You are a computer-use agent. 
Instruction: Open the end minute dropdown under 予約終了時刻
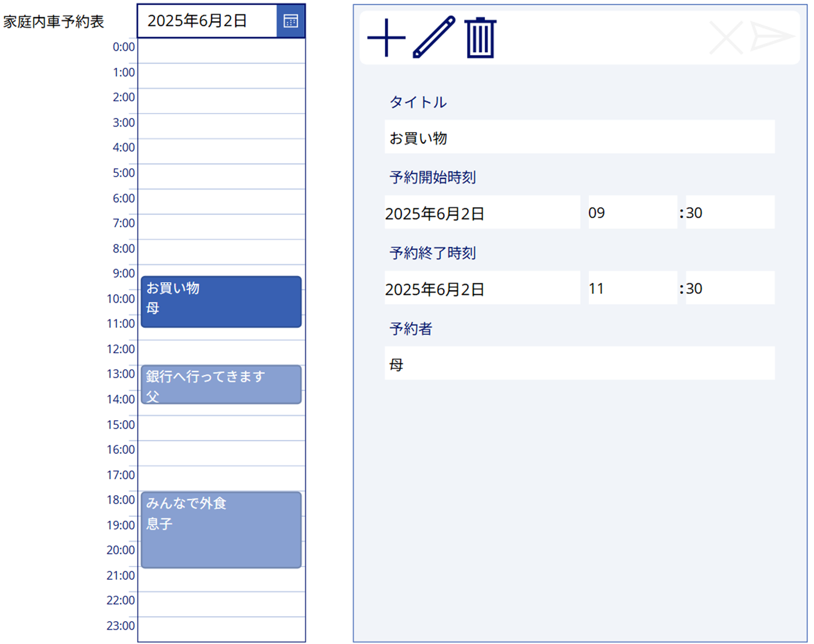(x=730, y=288)
